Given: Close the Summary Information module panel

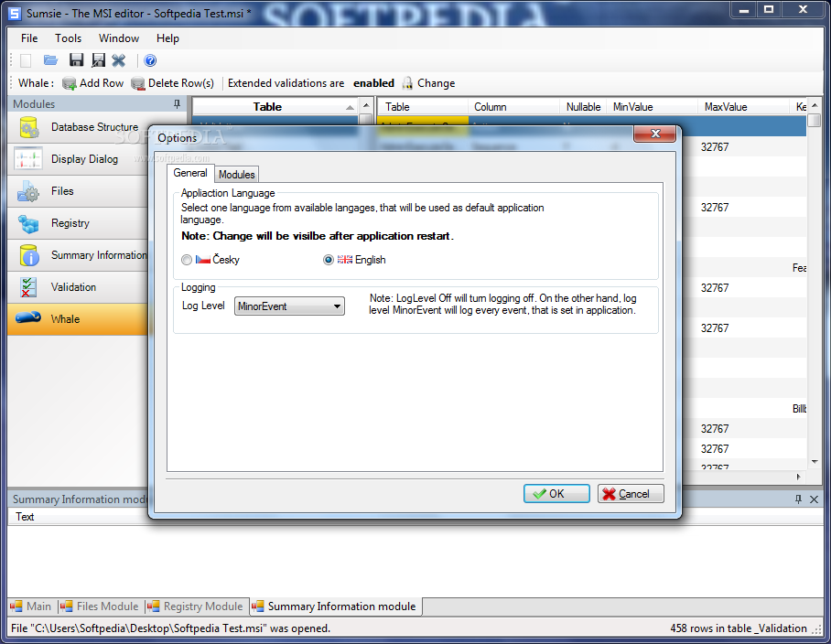Looking at the screenshot, I should pyautogui.click(x=814, y=499).
